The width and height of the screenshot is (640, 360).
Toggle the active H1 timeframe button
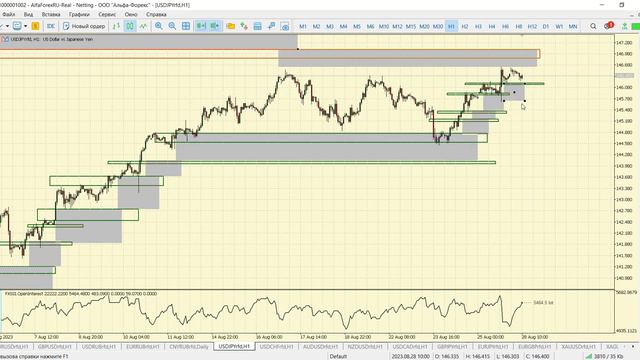pos(451,26)
